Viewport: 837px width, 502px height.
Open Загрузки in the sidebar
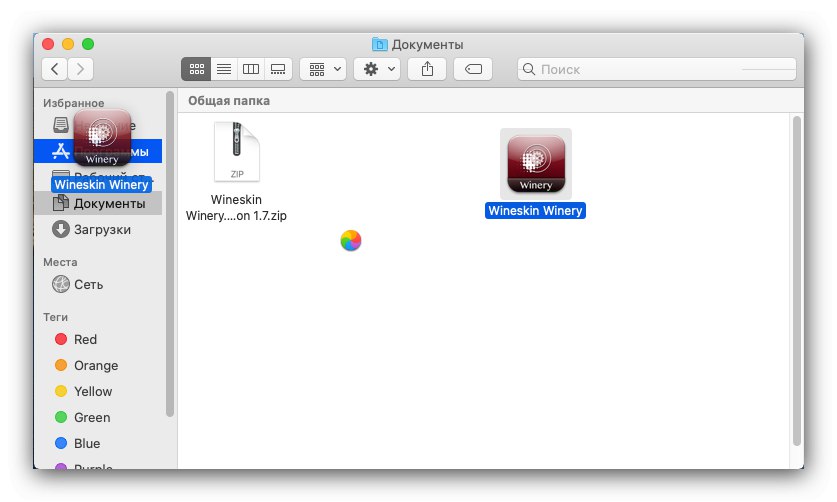(x=98, y=230)
